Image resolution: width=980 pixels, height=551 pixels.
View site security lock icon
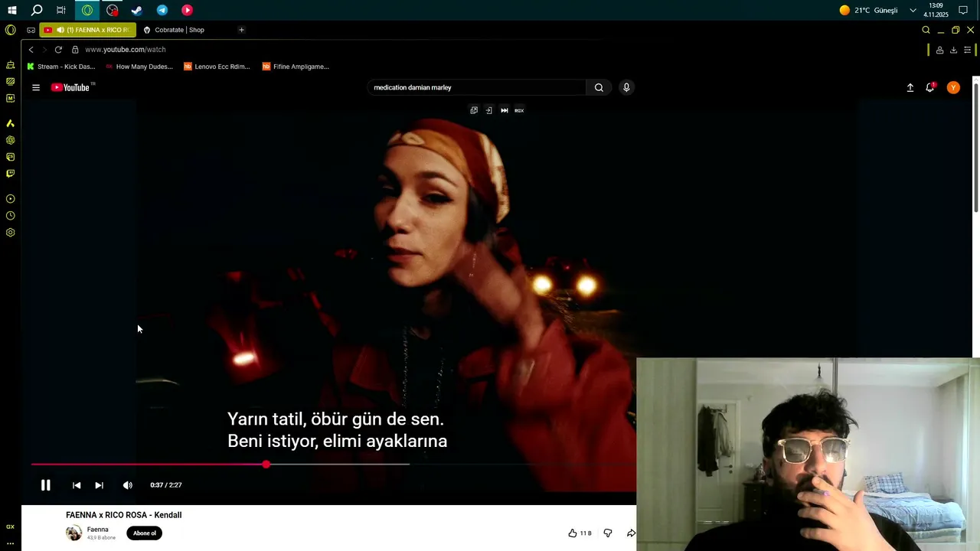tap(75, 50)
